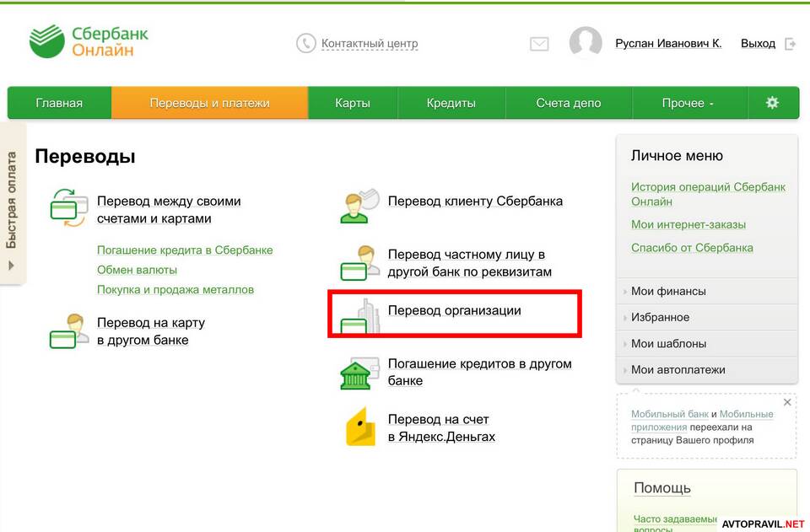Screen dimensions: 810x532
Task: Click the logout door icon
Action: (x=791, y=44)
